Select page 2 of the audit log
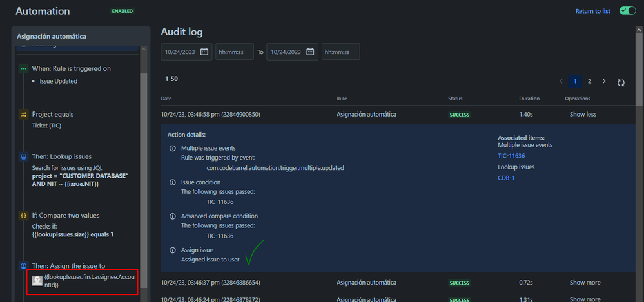 point(589,82)
